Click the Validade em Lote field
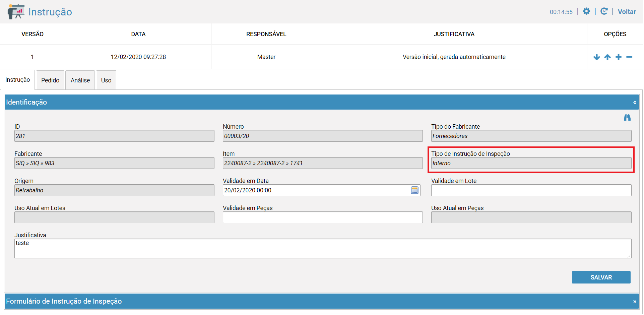The image size is (644, 315). 531,190
